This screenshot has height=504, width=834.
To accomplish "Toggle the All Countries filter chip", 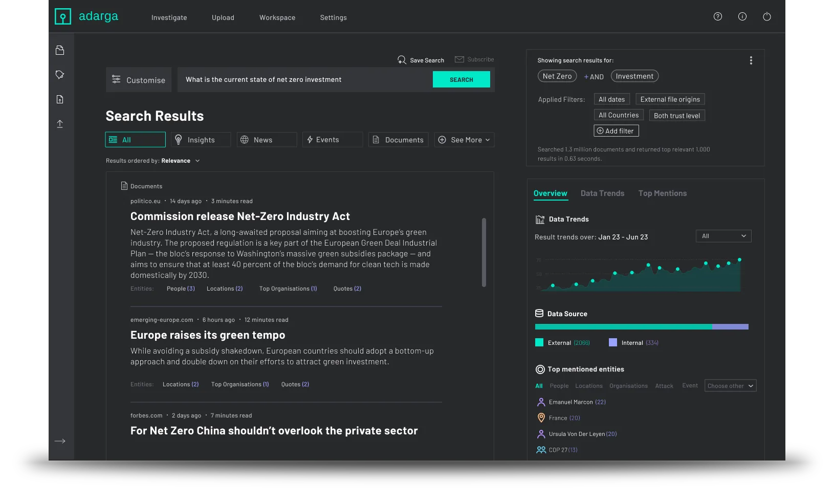I will (x=619, y=115).
